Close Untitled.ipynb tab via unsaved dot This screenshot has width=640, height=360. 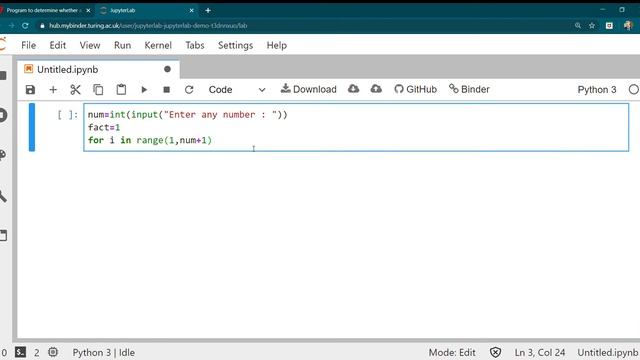coord(167,69)
